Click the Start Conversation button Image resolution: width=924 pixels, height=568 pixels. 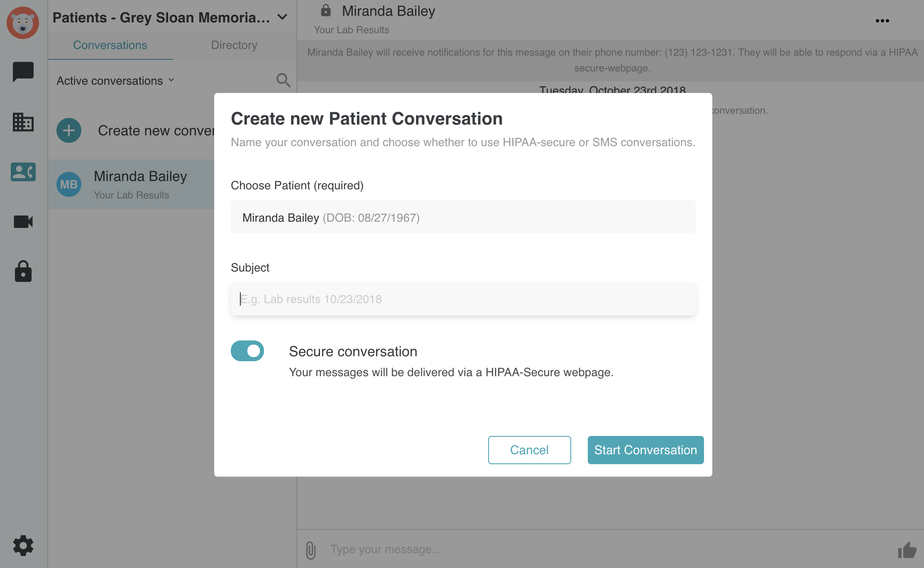tap(646, 450)
